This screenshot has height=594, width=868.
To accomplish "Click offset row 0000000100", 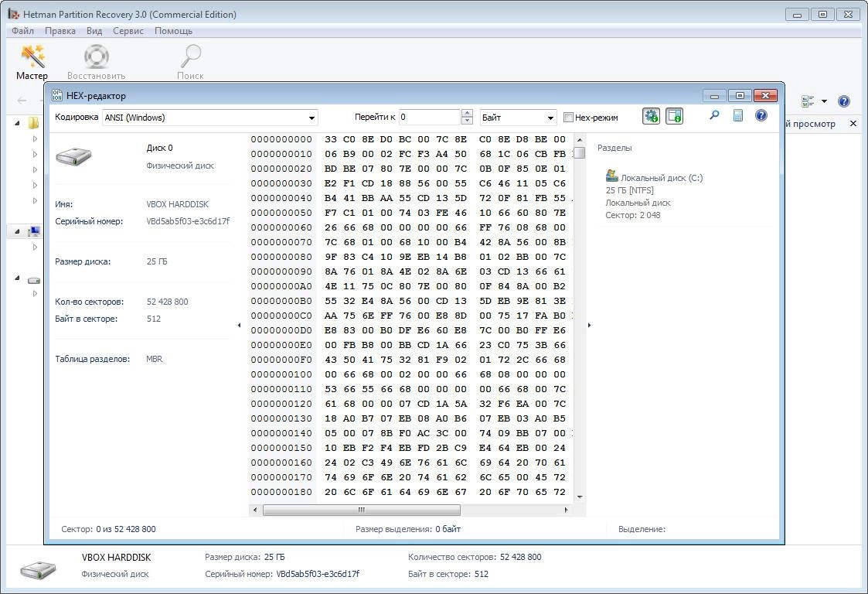I will 281,374.
